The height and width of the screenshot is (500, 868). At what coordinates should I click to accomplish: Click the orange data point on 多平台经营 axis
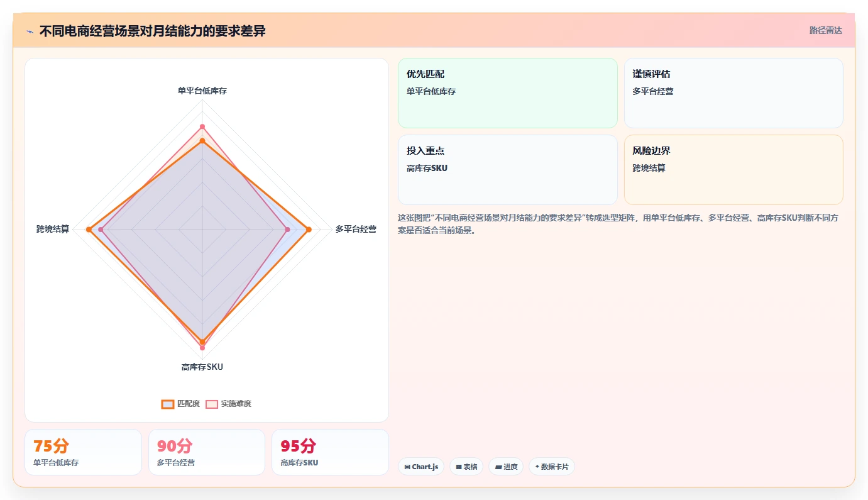(308, 230)
